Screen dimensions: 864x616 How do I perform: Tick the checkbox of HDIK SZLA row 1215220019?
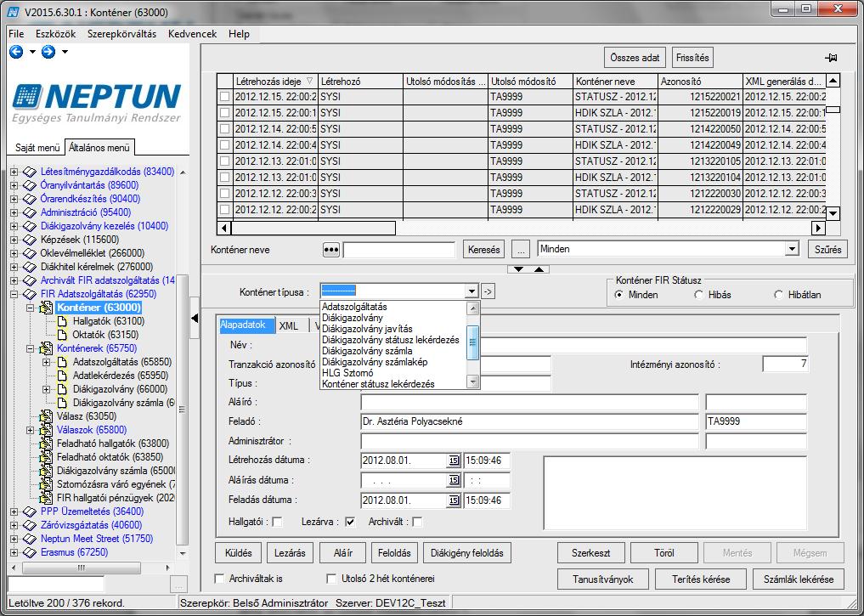point(225,113)
